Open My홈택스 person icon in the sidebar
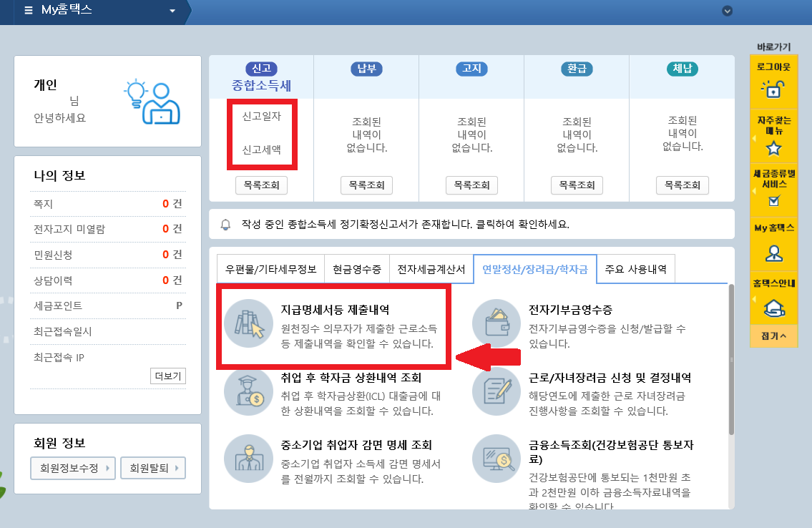This screenshot has width=812, height=528. coord(773,253)
